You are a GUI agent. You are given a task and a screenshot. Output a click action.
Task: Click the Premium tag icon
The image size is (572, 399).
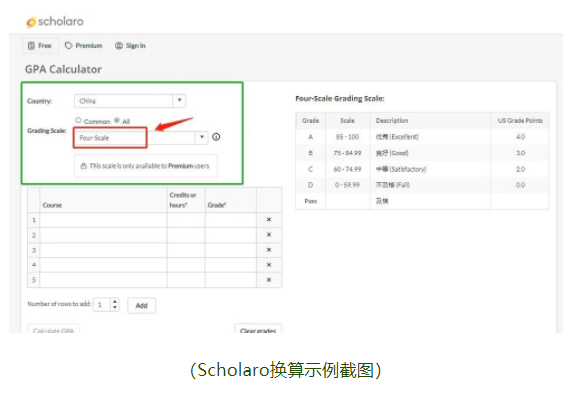click(x=69, y=46)
